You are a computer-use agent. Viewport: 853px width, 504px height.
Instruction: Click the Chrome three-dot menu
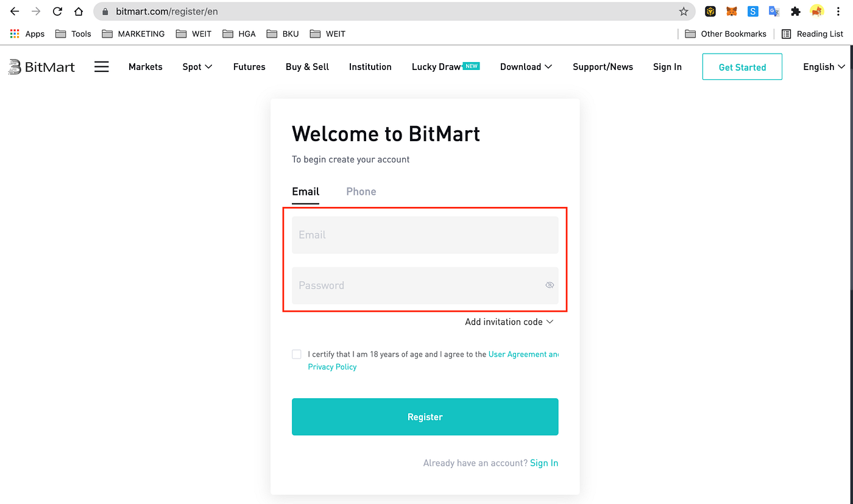[x=838, y=11]
